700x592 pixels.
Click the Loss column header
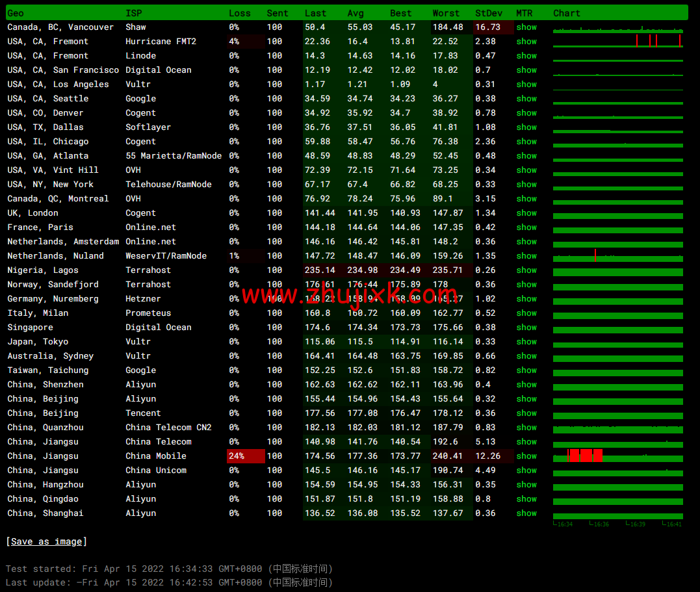tap(239, 13)
